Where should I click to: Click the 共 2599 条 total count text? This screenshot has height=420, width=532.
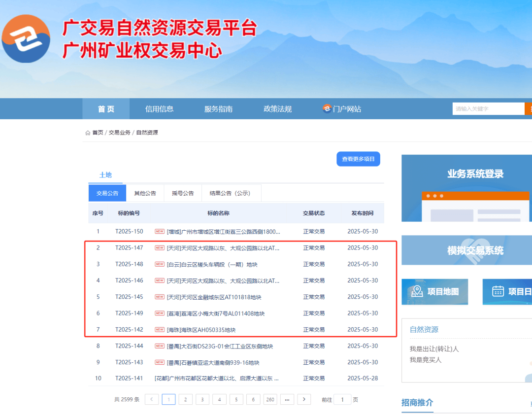[x=127, y=399]
